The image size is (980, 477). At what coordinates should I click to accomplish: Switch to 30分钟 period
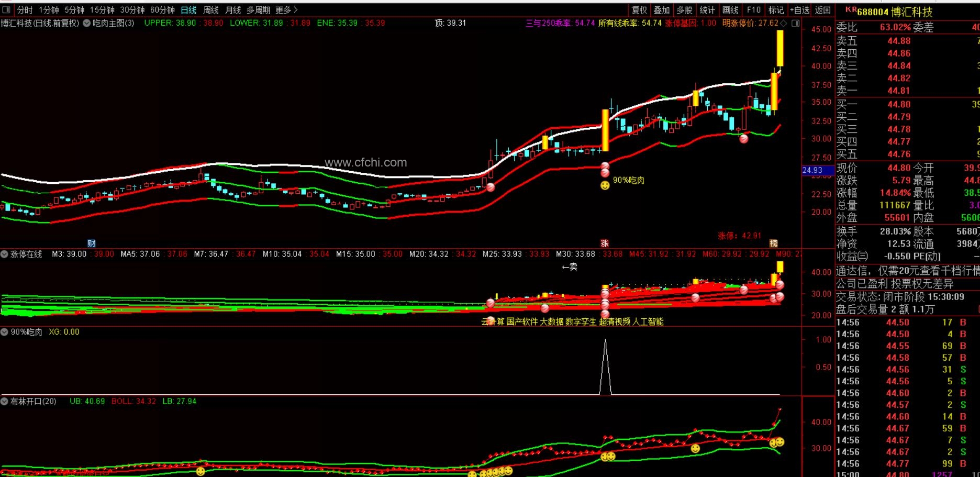coord(132,10)
